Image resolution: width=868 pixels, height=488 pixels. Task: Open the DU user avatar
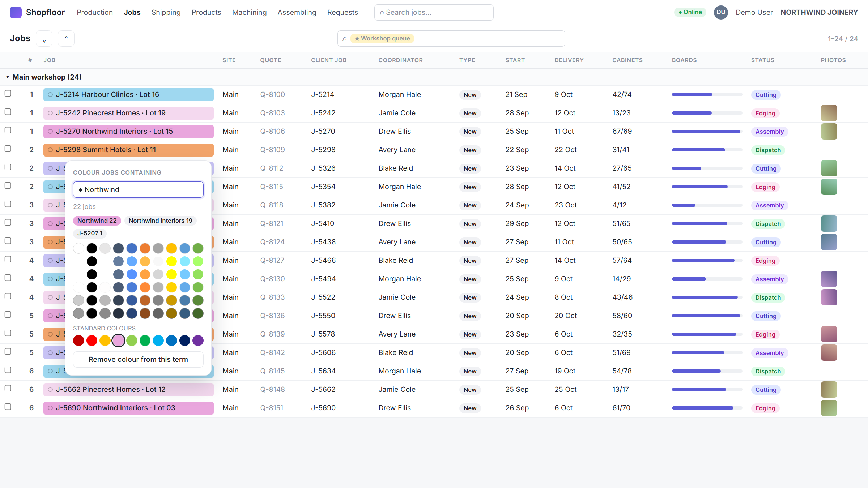pyautogui.click(x=720, y=12)
